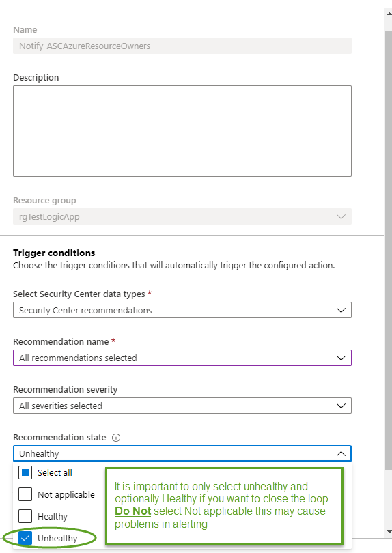Screen dimensions: 392x553
Task: Open Security Center data types dropdown
Action: (x=182, y=310)
